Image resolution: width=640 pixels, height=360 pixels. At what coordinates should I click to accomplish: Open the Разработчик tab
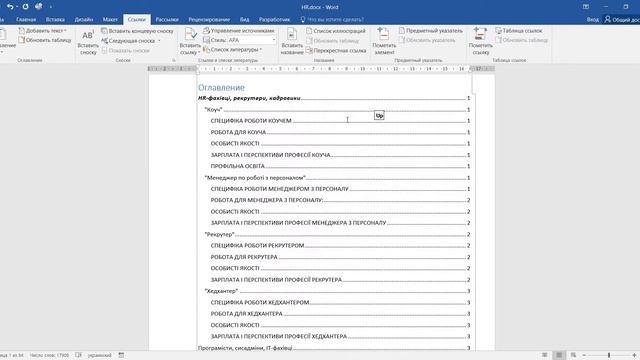pos(274,19)
